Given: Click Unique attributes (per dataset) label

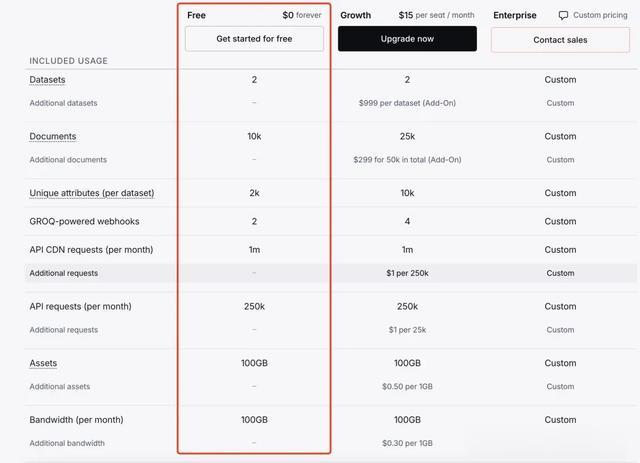Looking at the screenshot, I should pos(92,193).
